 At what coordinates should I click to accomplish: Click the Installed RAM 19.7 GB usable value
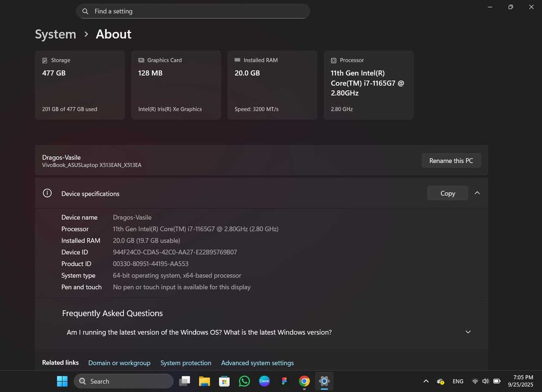[x=146, y=241]
